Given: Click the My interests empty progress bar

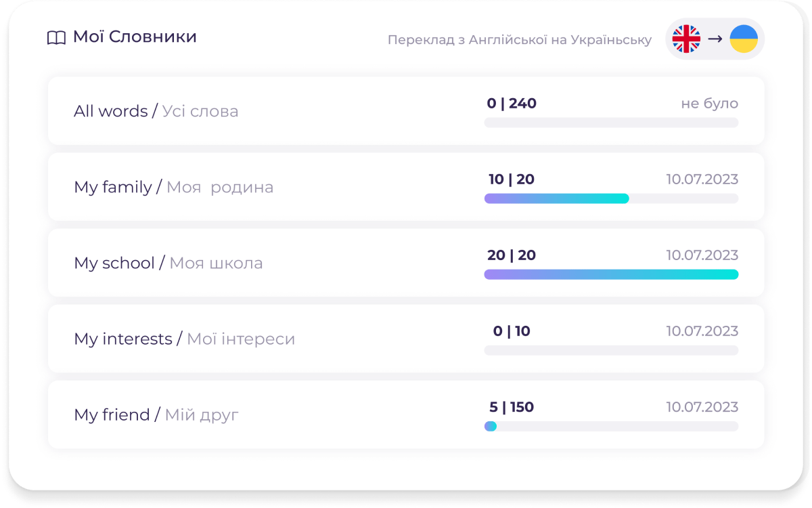Looking at the screenshot, I should [x=611, y=350].
